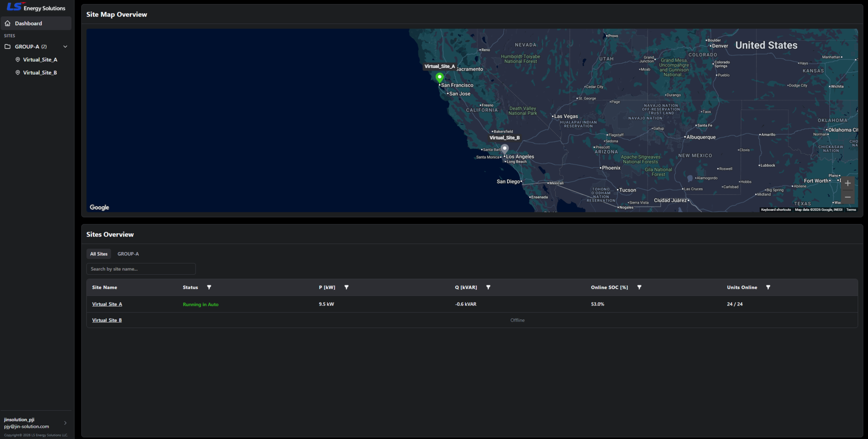Viewport: 868px width, 439px height.
Task: Select the Dashboard menu item
Action: pos(36,24)
